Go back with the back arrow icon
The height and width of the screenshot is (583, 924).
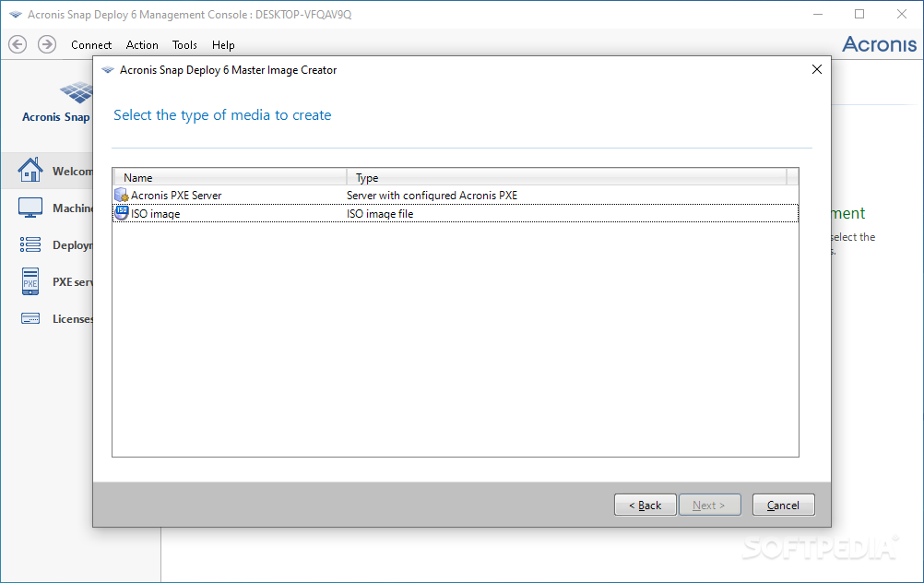coord(18,44)
